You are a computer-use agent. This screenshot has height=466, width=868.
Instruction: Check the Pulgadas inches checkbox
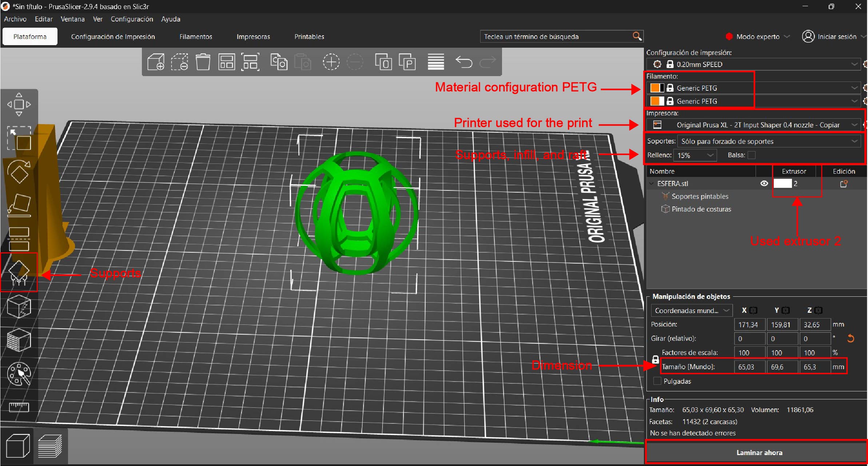coord(657,381)
